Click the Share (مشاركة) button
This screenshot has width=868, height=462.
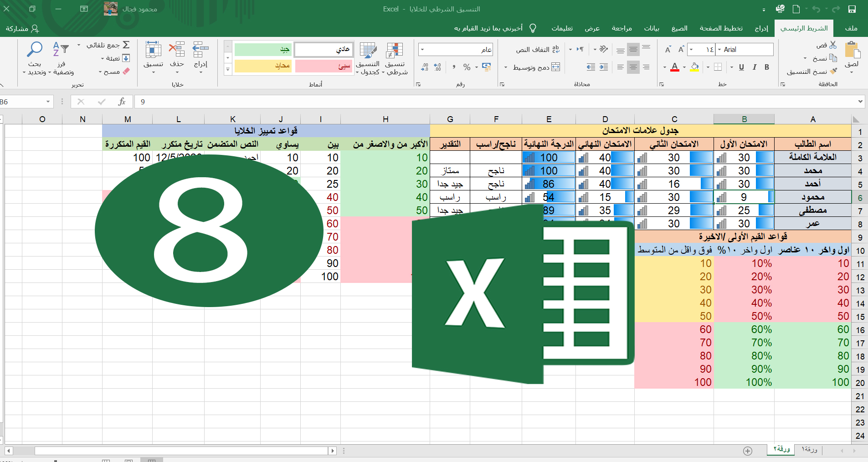pos(22,29)
